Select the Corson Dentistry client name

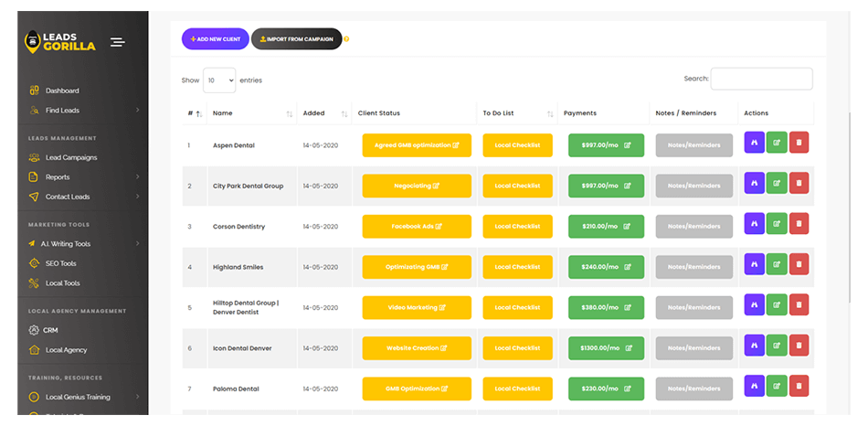pyautogui.click(x=239, y=227)
